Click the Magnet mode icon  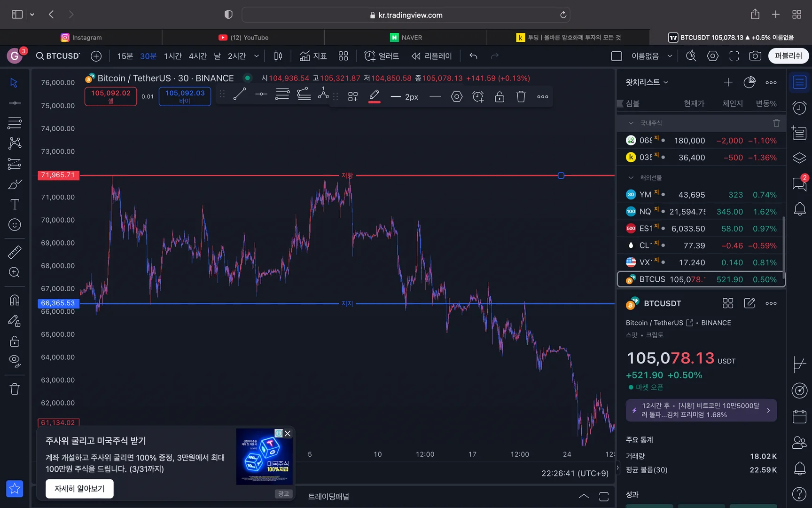pos(15,300)
